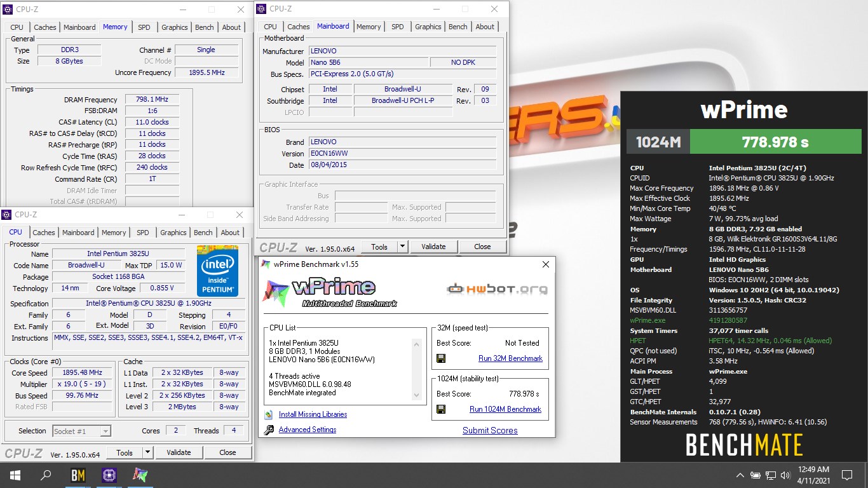The image size is (868, 488).
Task: Open Graphics tab in CPU window
Action: pyautogui.click(x=173, y=233)
